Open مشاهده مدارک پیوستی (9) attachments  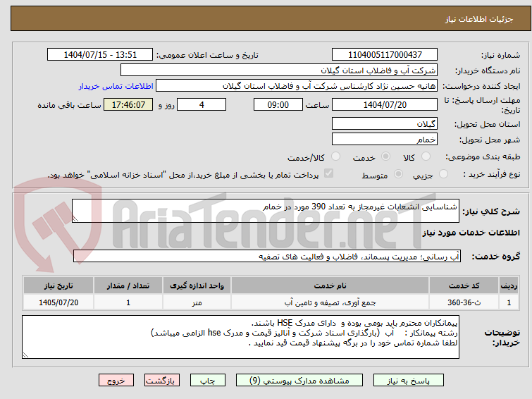(299, 381)
